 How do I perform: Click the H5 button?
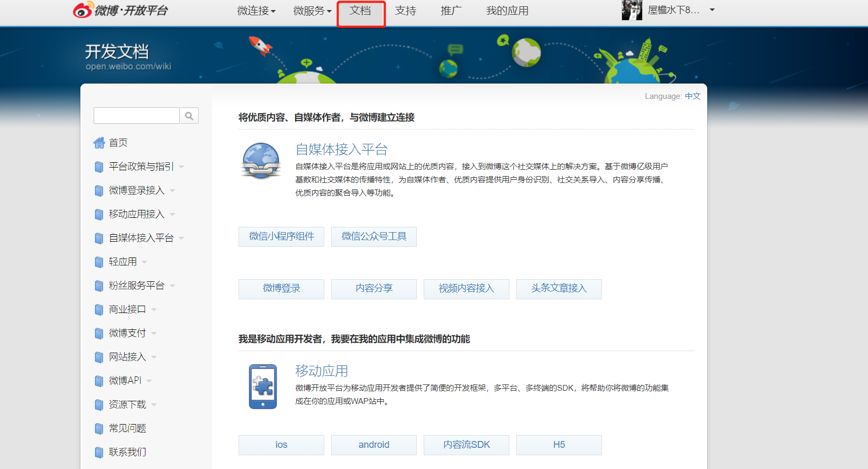559,445
